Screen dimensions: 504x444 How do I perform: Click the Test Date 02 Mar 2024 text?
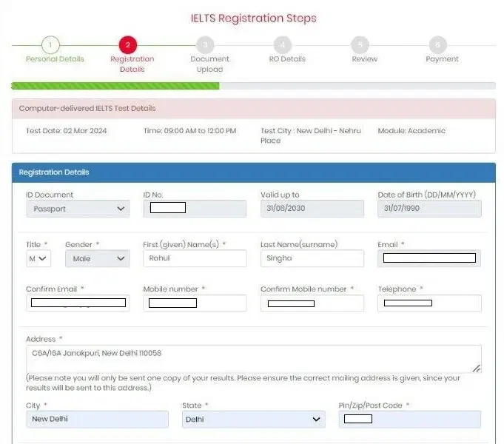(x=66, y=131)
